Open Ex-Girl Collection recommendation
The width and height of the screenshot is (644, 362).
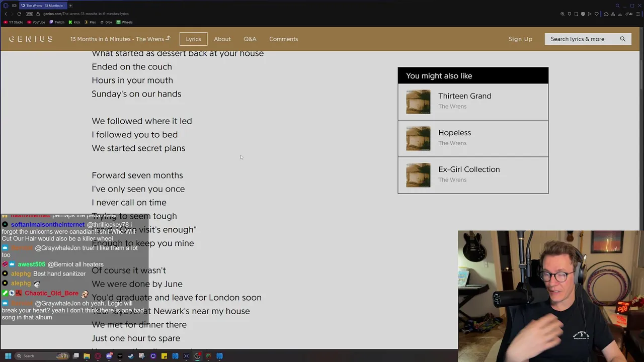tap(473, 175)
